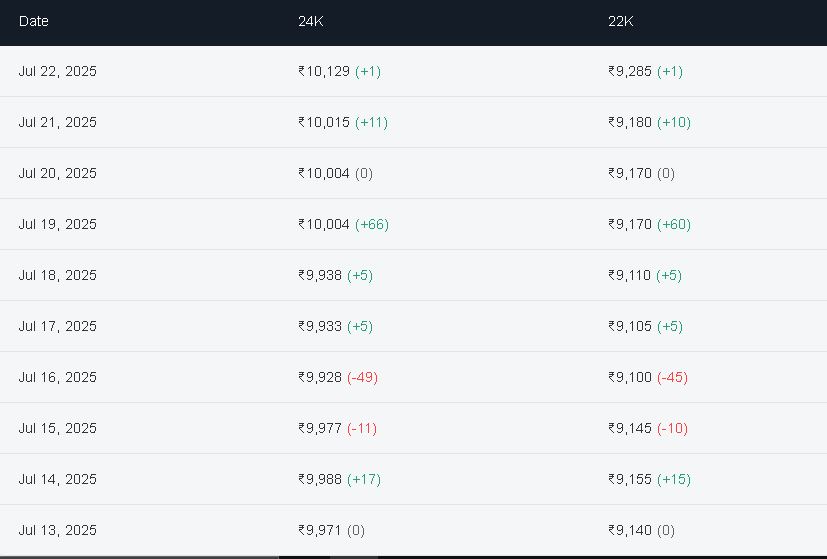Click the (+17) change on Jul 14

[x=364, y=480]
